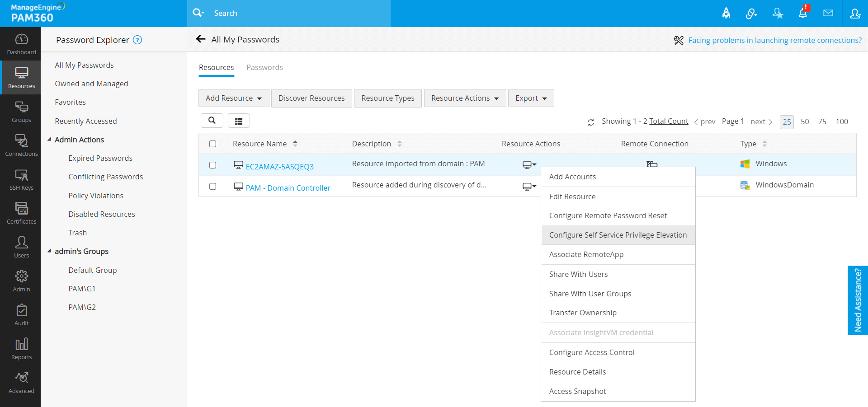Click the notification bell icon

point(803,13)
